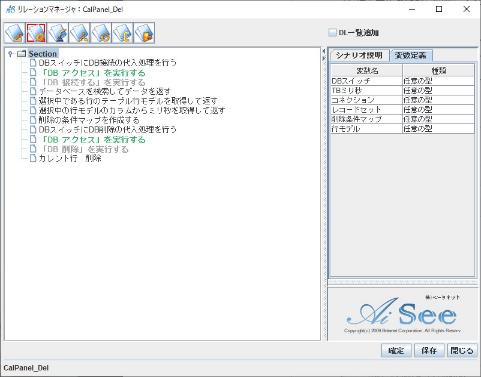
Task: Click the last toolbar icon with orange door
Action: point(144,33)
